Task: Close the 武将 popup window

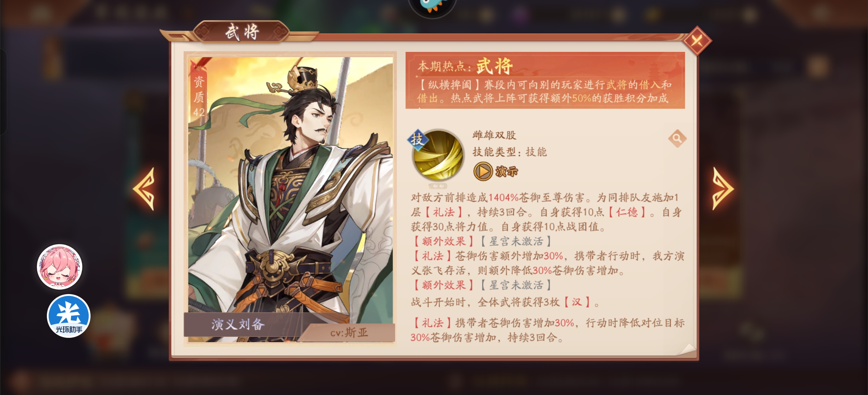Action: coord(697,41)
